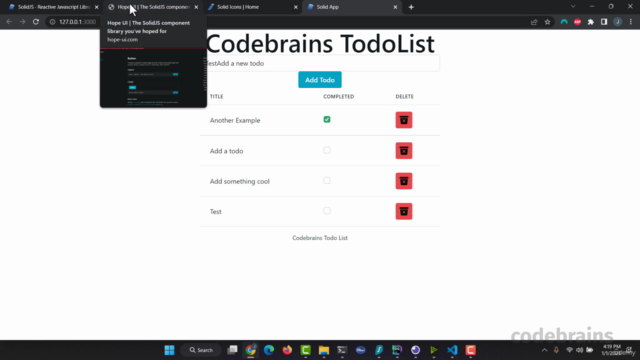Open Task View in taskbar
640x360 pixels.
pos(232,350)
